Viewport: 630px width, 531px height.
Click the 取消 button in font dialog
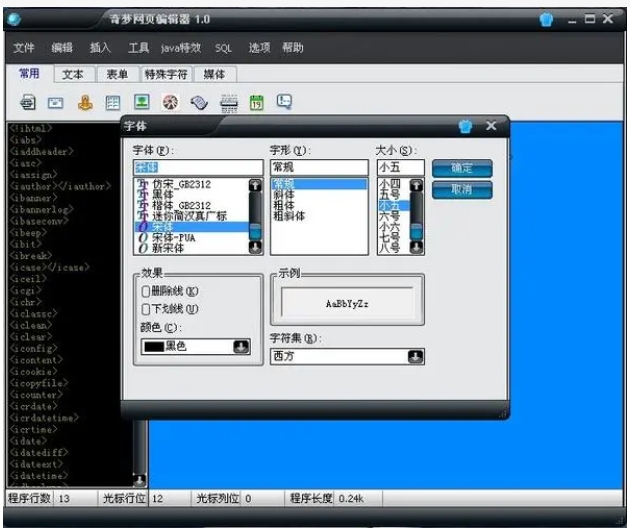pyautogui.click(x=462, y=190)
